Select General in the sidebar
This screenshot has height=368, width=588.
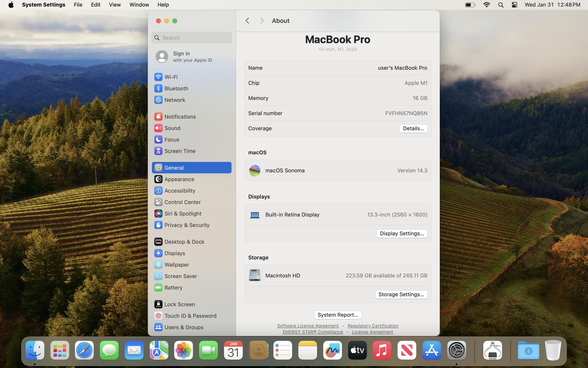tap(192, 168)
